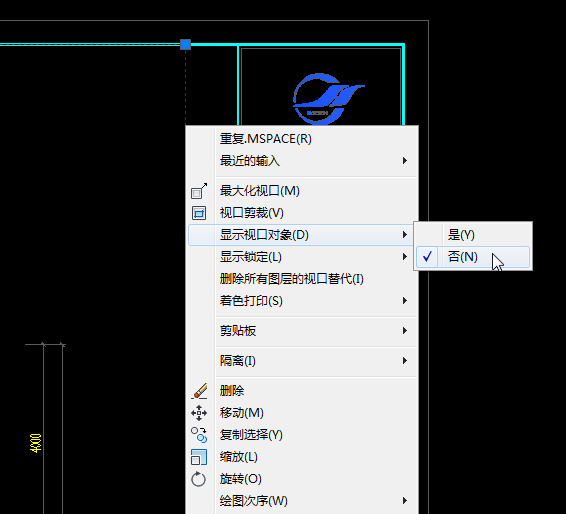The height and width of the screenshot is (514, 566).
Task: Click the Move (移动) arrows icon
Action: 199,413
